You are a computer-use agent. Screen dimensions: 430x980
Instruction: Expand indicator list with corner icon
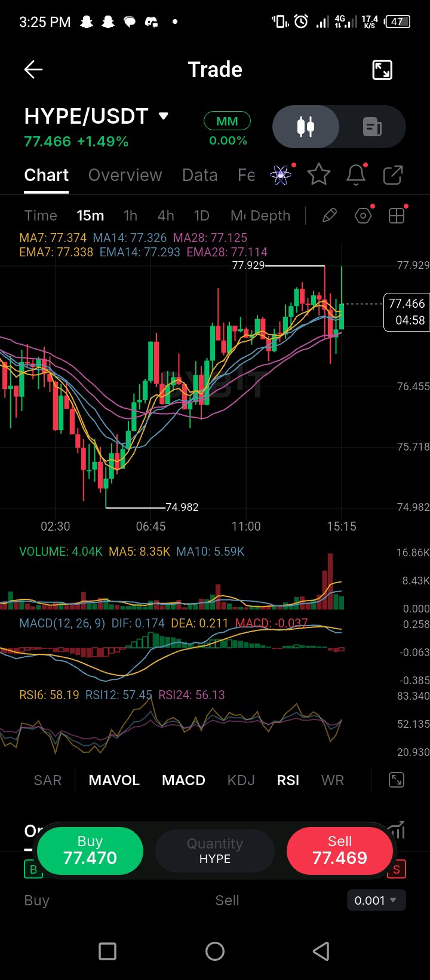(x=397, y=780)
